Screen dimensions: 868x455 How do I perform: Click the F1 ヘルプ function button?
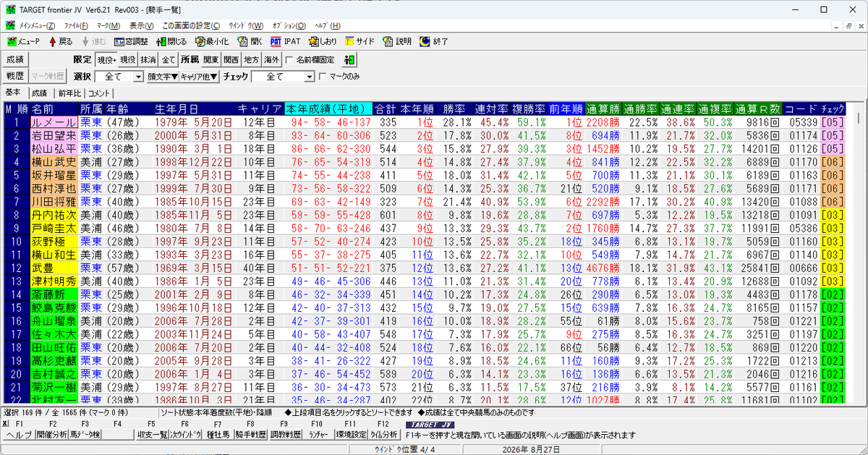[x=19, y=435]
